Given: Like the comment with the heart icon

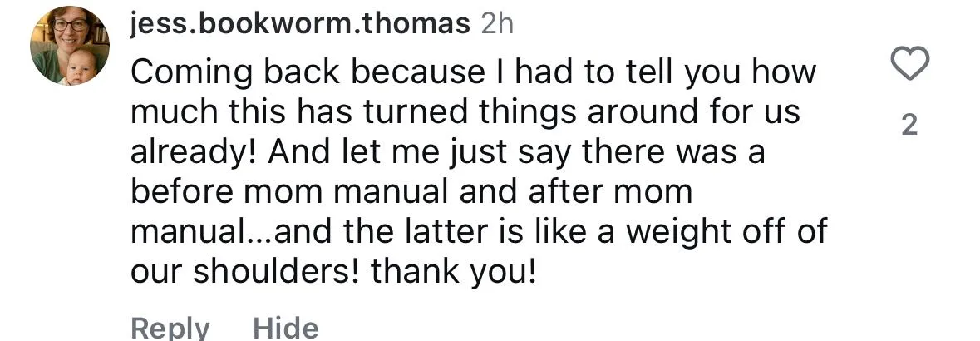Looking at the screenshot, I should tap(909, 64).
